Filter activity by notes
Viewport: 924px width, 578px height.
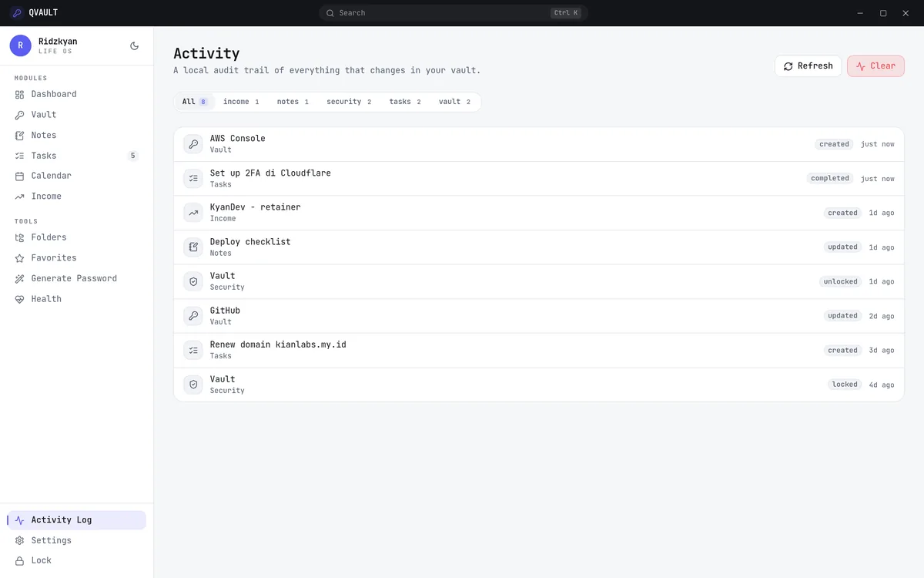293,102
